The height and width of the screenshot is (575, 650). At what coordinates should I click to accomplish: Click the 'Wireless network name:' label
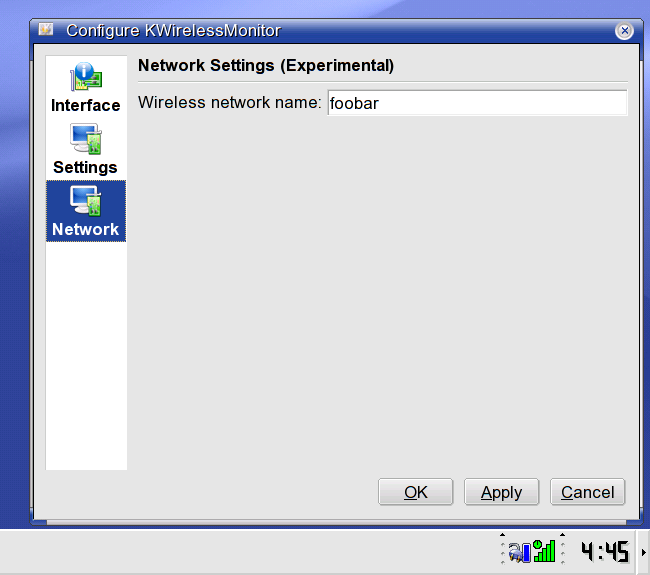tap(229, 102)
